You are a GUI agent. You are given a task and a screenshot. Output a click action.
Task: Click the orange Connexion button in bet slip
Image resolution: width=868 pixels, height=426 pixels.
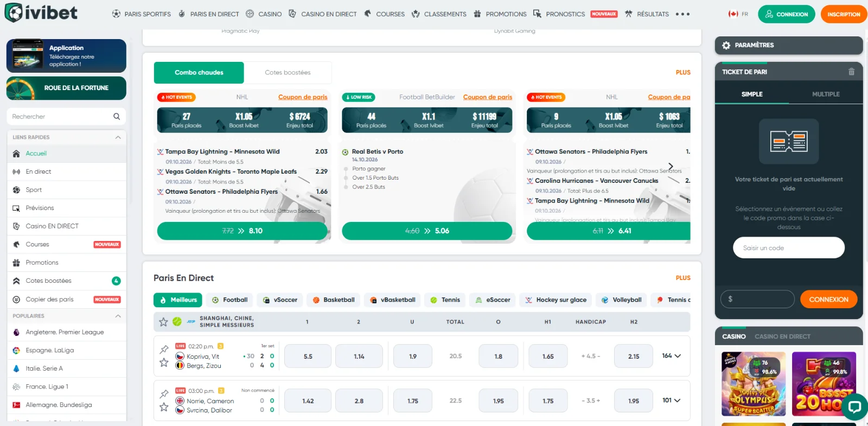tap(828, 300)
